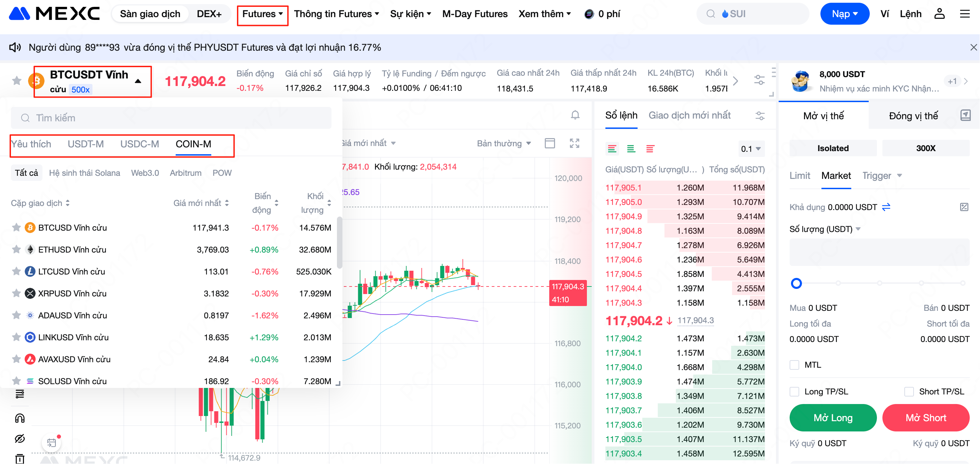Screen dimensions: 980x464
Task: Enable Short TP/SL checkbox
Action: click(908, 392)
